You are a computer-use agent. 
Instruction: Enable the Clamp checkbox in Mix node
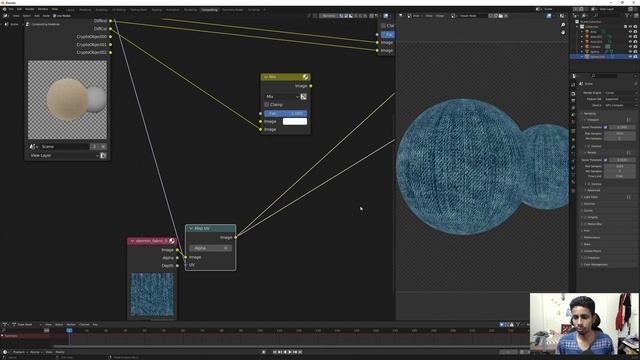(x=267, y=105)
